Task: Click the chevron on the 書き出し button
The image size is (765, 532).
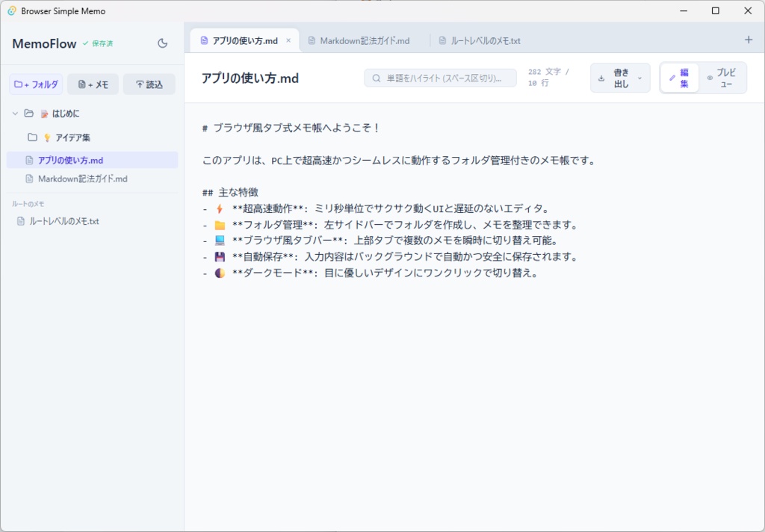Action: point(639,78)
